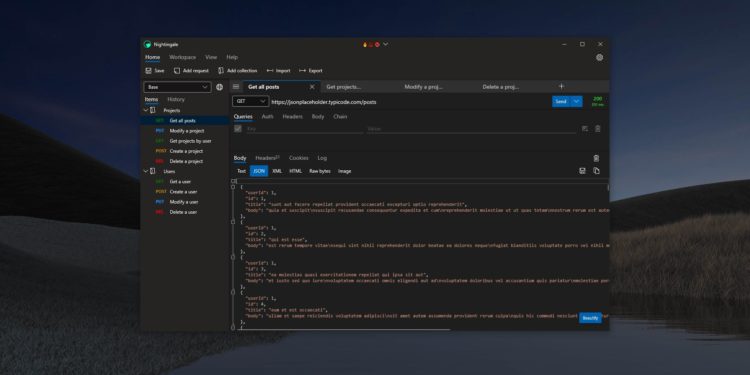Open the settings gear icon

point(599,57)
